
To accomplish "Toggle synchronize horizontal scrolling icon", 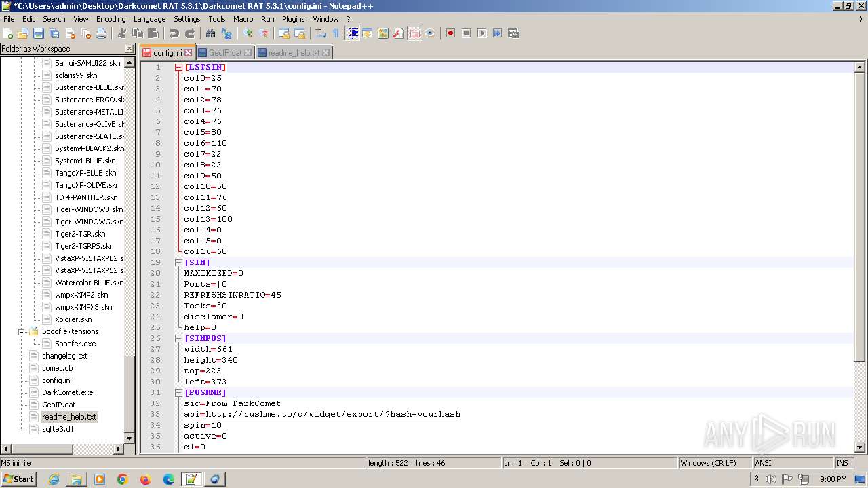I will [300, 33].
